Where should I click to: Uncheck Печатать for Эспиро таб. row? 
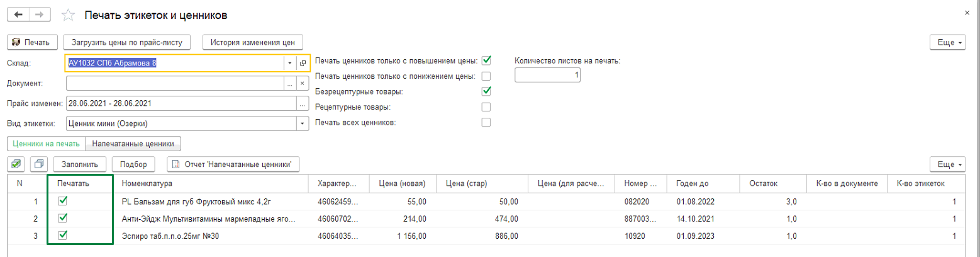[62, 236]
